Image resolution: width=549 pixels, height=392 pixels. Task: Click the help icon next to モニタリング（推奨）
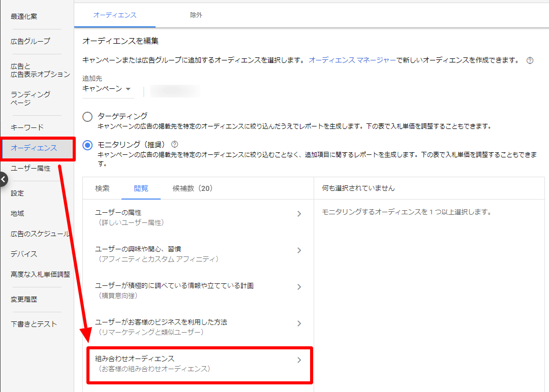[175, 144]
